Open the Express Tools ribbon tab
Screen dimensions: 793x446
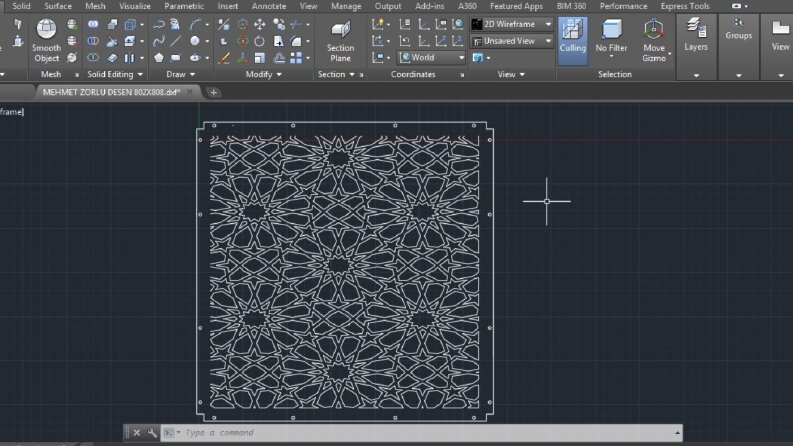(x=685, y=6)
